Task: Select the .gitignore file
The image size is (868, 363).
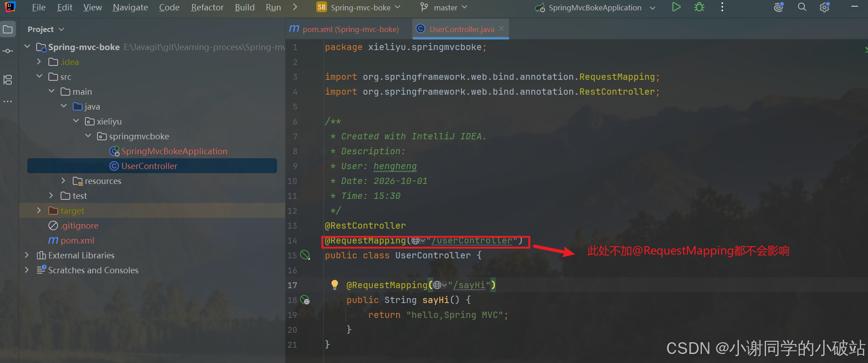Action: [80, 225]
